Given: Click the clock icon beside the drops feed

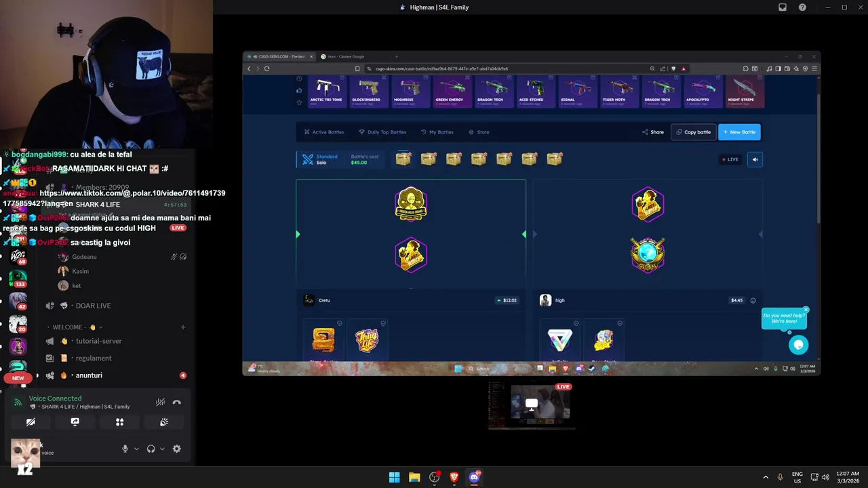Looking at the screenshot, I should [299, 78].
